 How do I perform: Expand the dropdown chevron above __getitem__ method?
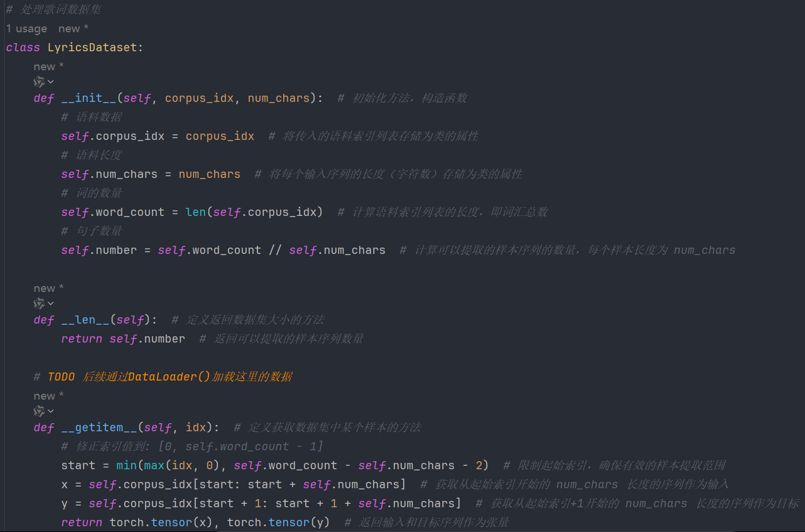pos(51,412)
